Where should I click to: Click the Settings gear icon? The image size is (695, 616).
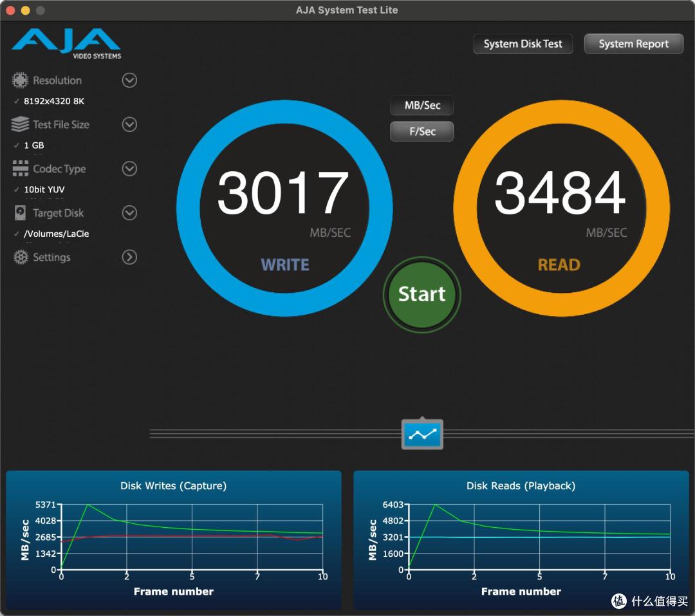[x=21, y=257]
